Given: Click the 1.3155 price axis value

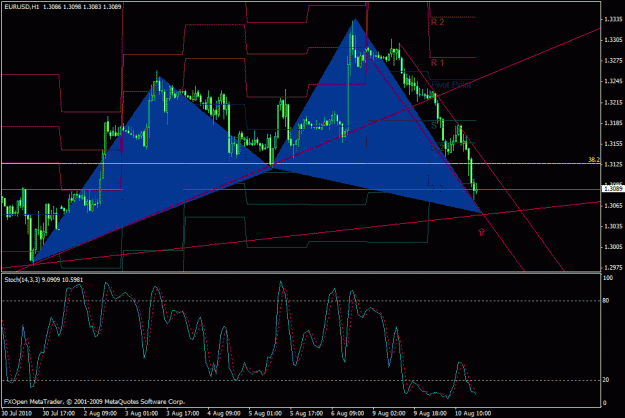Looking at the screenshot, I should tap(613, 143).
